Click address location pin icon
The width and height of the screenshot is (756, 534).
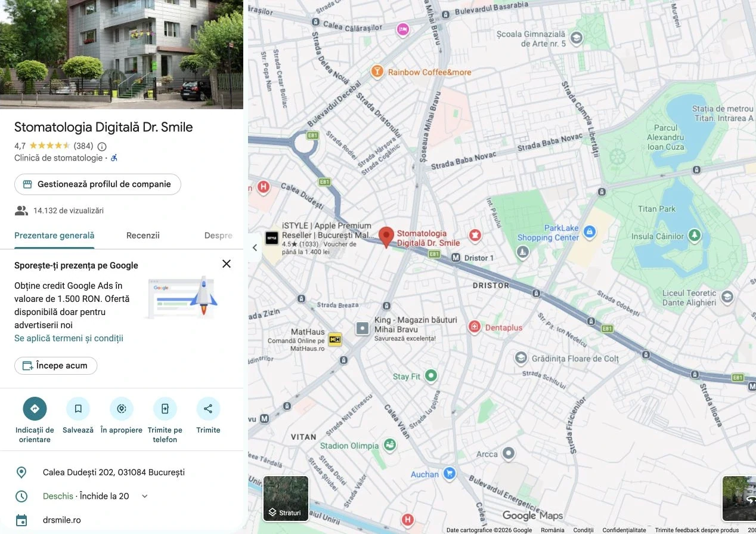(x=21, y=473)
